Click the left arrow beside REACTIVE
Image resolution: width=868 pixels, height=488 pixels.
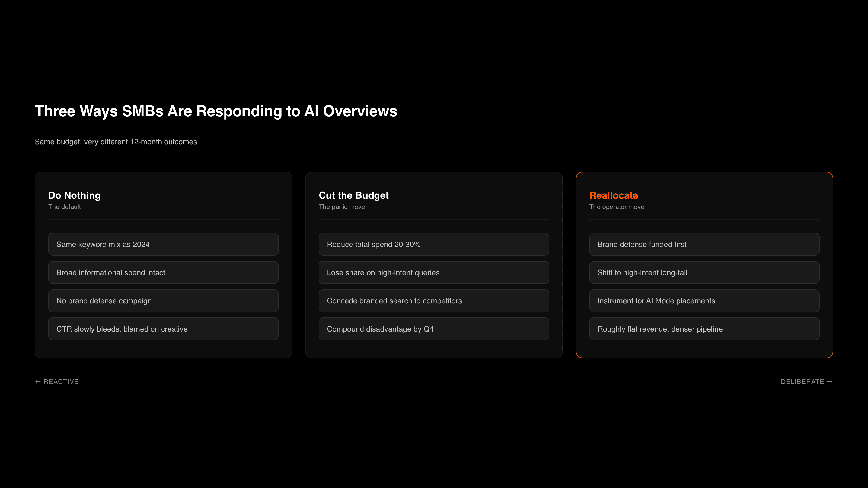coord(38,381)
